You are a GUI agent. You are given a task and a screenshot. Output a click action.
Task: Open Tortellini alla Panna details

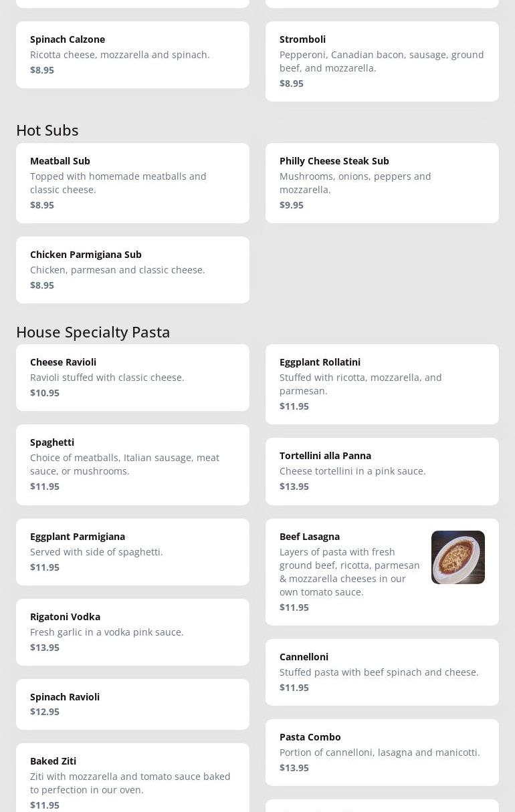[x=382, y=471]
